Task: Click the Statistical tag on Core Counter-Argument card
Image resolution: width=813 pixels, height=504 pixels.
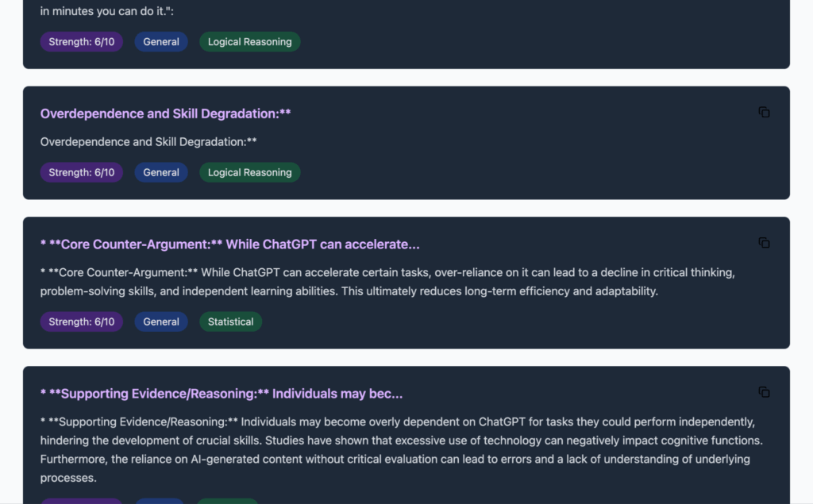Action: tap(230, 321)
